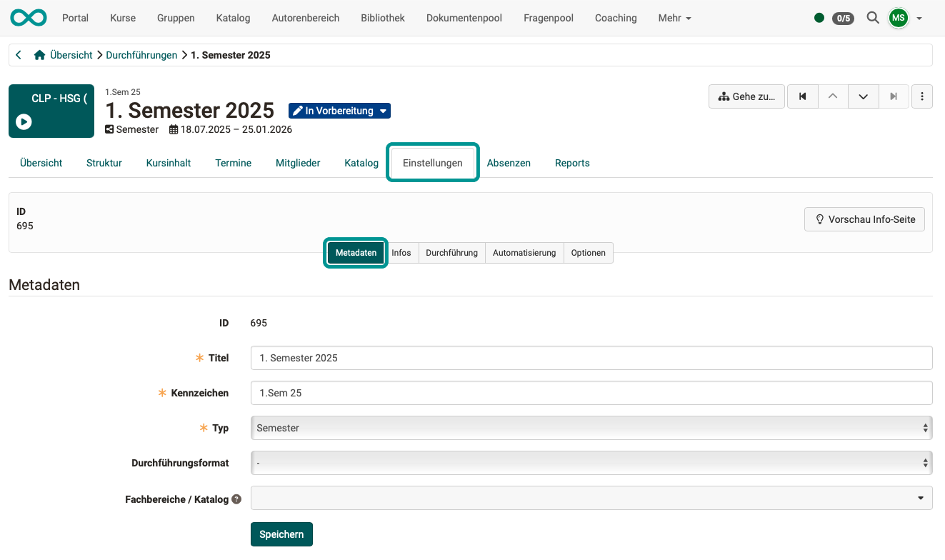Open the 'In Vorbereitung' status dropdown

click(339, 110)
